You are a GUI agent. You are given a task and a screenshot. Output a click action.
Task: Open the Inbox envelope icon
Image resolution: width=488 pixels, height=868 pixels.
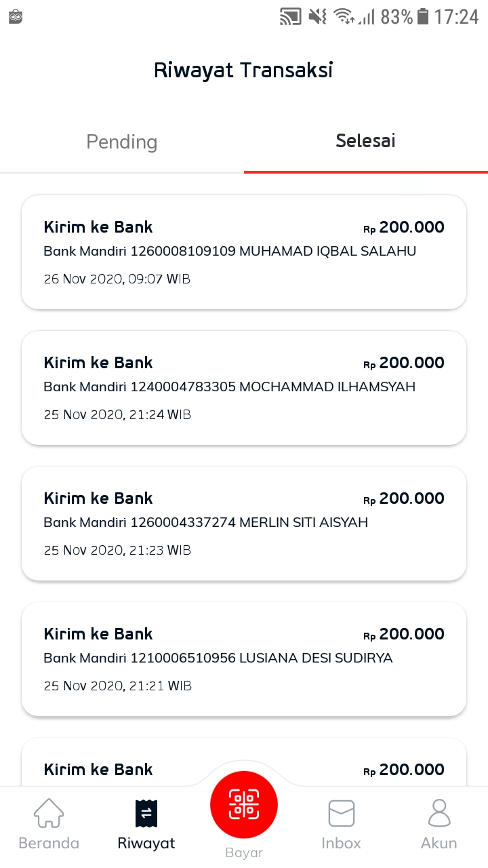point(342,812)
